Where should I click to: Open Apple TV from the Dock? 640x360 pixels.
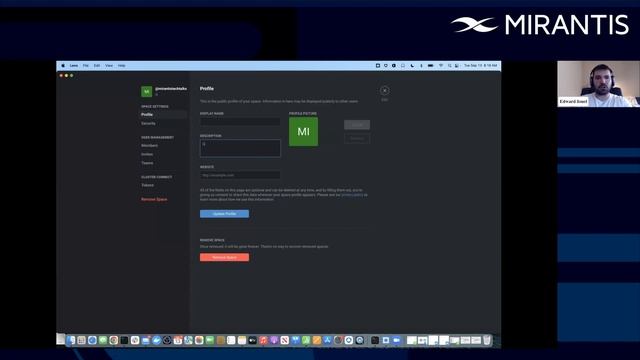point(252,340)
